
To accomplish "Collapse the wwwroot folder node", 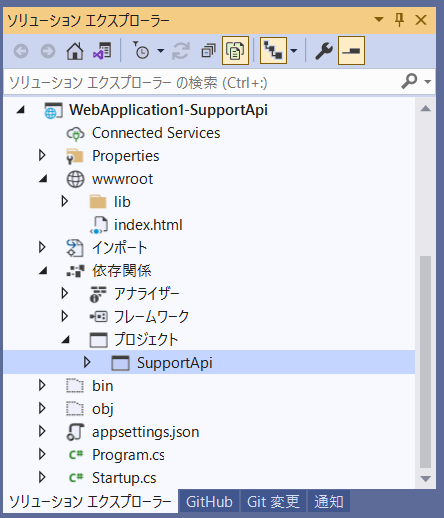I will click(x=43, y=179).
